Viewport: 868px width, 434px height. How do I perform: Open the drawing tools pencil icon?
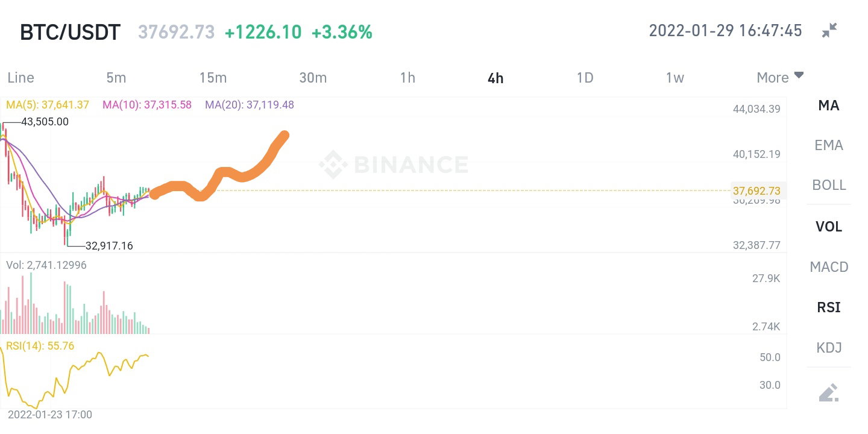[829, 392]
